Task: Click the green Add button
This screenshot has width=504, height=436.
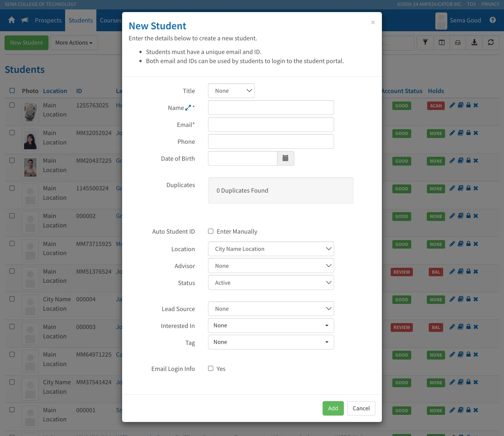Action: 333,408
